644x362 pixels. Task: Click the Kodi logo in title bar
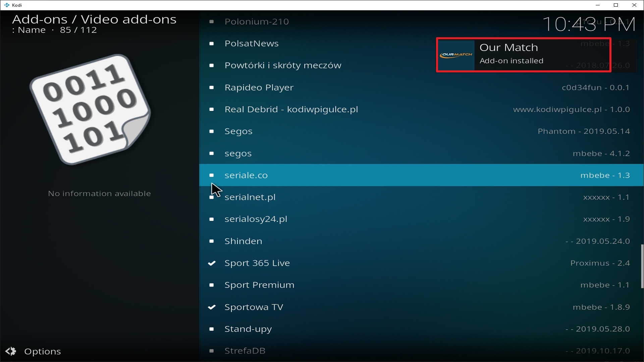click(x=7, y=5)
